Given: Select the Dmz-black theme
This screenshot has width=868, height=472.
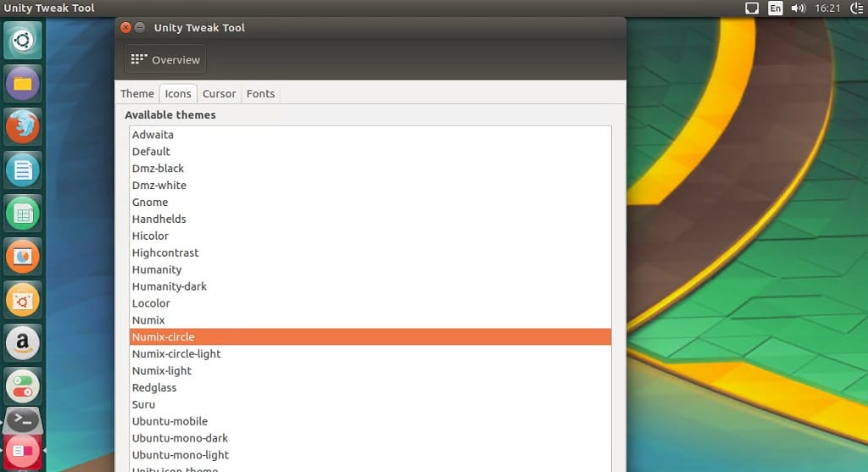Looking at the screenshot, I should point(370,169).
